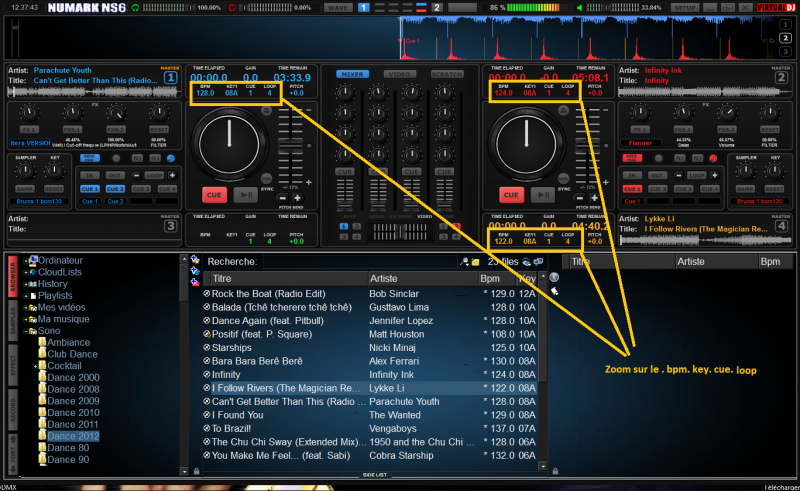Expand the Mes vidéos tree node
Screen dimensions: 800x491
(26, 308)
